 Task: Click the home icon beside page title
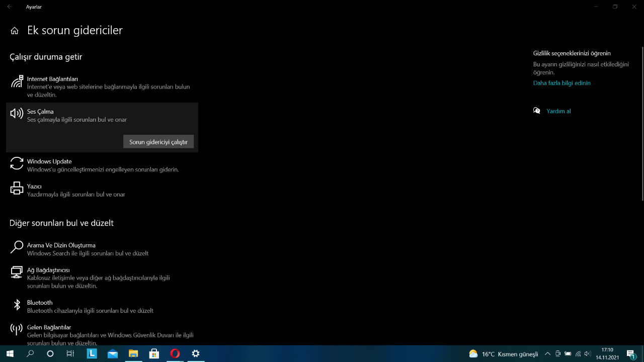pos(15,31)
